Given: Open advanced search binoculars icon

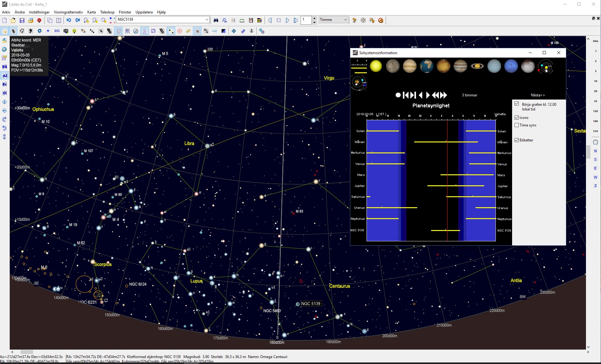Looking at the screenshot, I should [x=216, y=20].
